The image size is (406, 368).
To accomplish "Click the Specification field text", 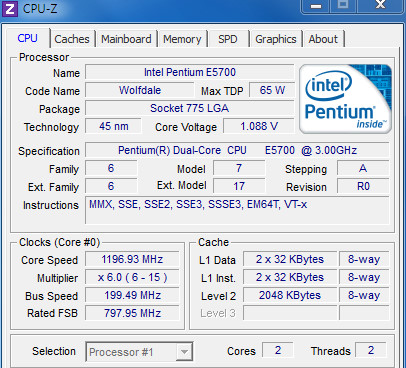I will coord(237,150).
